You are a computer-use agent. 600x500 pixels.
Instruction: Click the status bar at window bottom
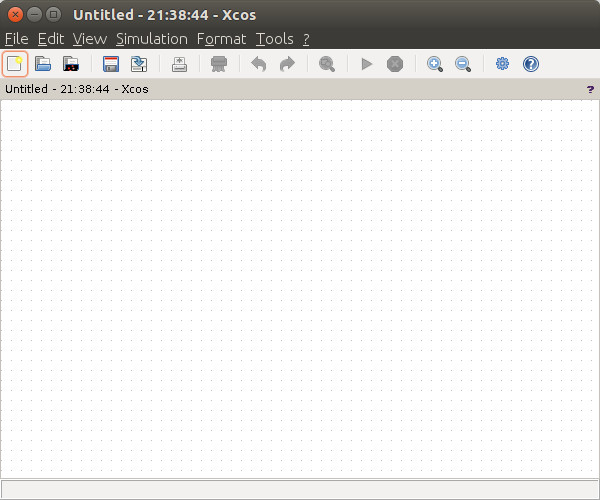click(x=300, y=489)
